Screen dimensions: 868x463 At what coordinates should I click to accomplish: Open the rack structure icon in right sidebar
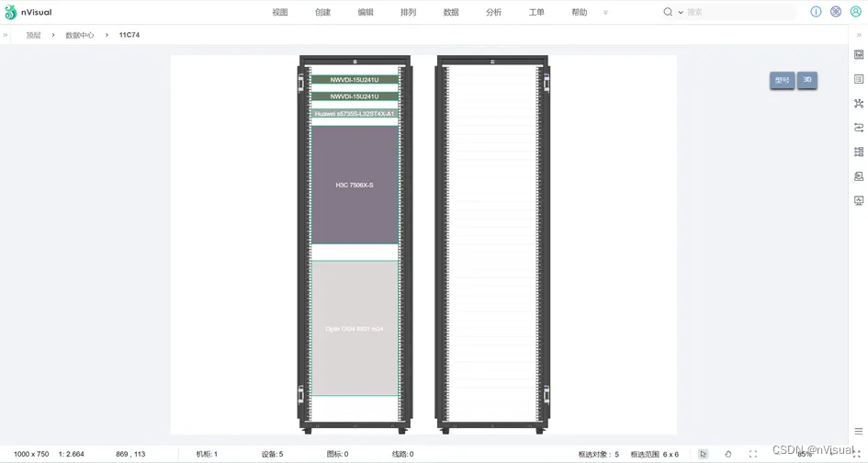(859, 152)
